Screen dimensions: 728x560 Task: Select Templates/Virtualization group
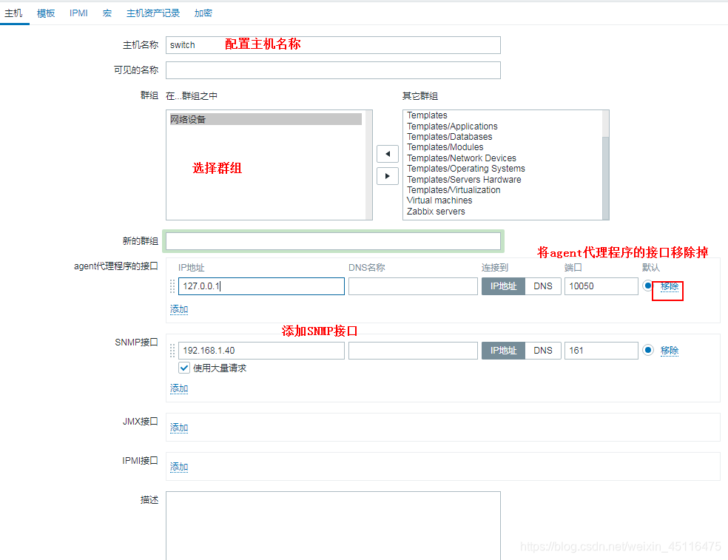[454, 190]
